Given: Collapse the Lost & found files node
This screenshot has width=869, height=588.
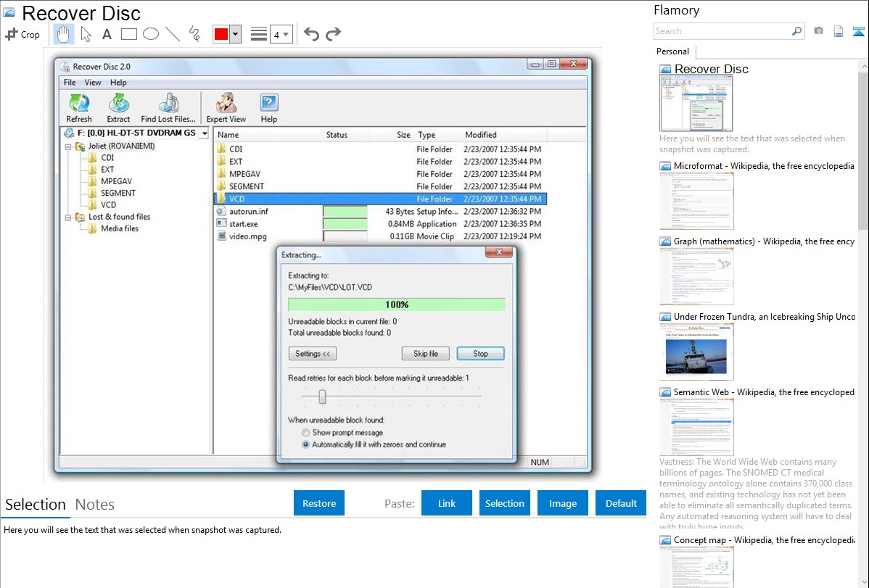Looking at the screenshot, I should coord(68,218).
